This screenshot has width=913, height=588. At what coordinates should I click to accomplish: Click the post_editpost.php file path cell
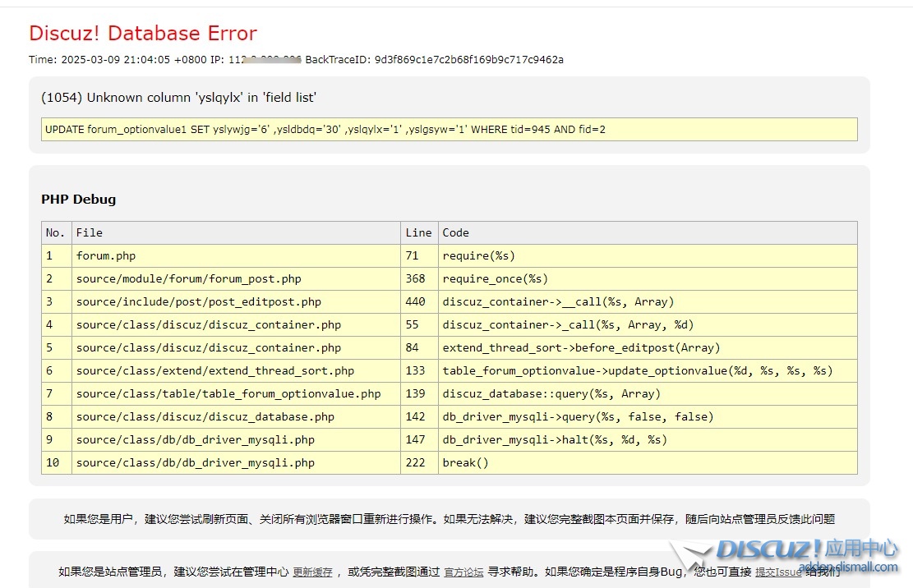(199, 302)
